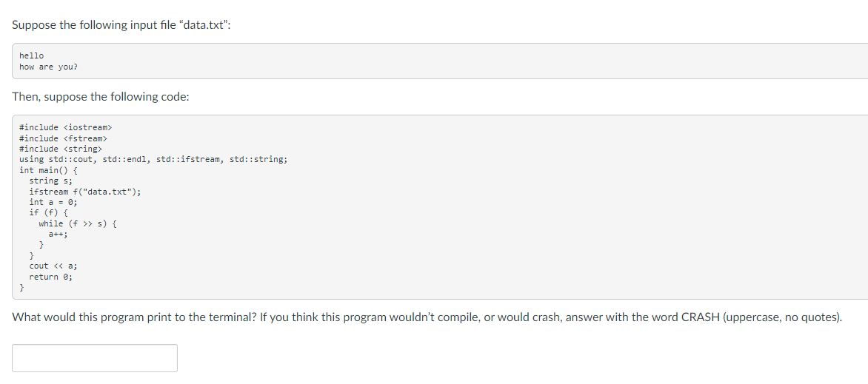The height and width of the screenshot is (384, 868).
Task: Click the empty answer input box
Action: [x=95, y=358]
